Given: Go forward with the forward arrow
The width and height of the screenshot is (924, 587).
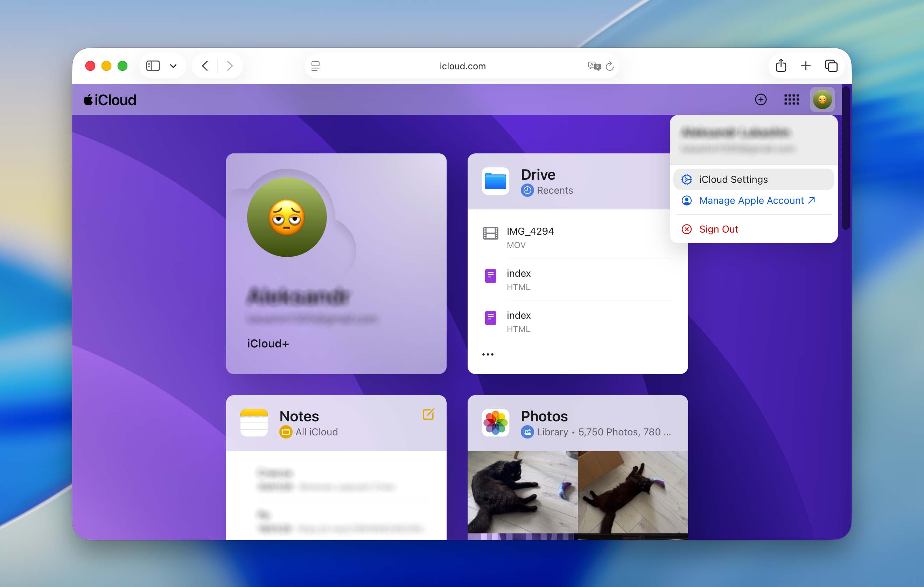Looking at the screenshot, I should (x=230, y=66).
